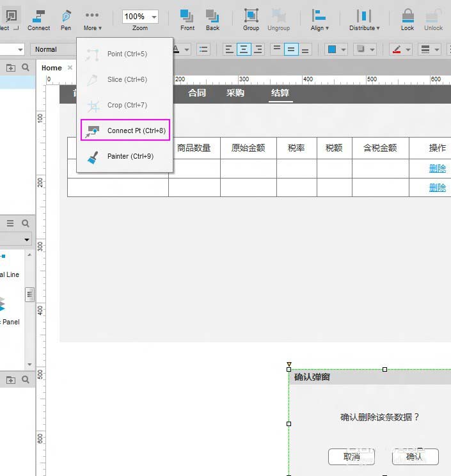Click the 结算 navigation tab

pos(280,93)
